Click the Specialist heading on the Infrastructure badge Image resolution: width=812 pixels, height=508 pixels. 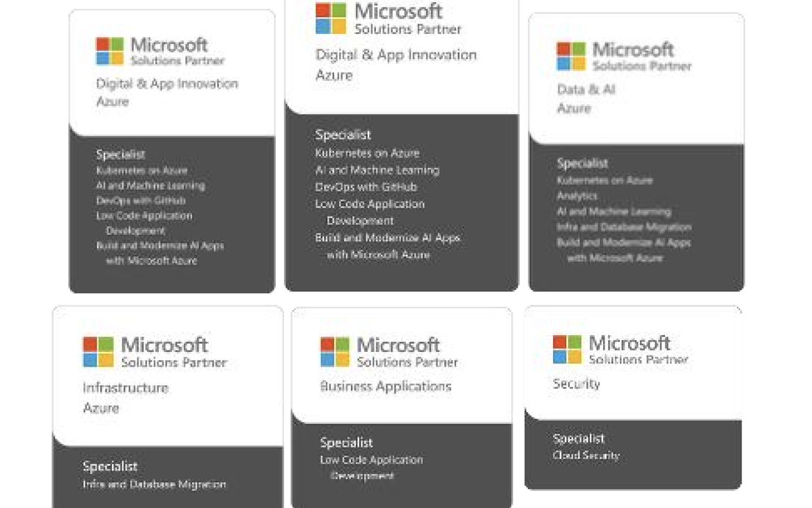110,466
